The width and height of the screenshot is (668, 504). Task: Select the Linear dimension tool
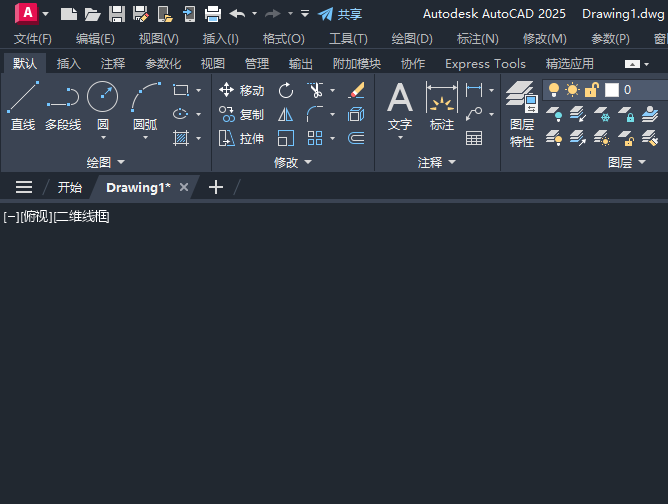474,90
